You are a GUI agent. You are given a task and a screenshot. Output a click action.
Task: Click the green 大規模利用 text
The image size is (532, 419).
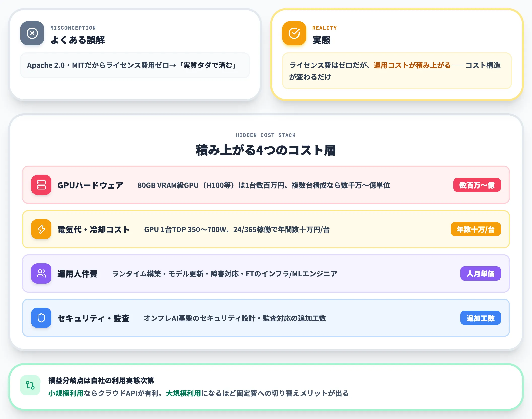pyautogui.click(x=183, y=393)
